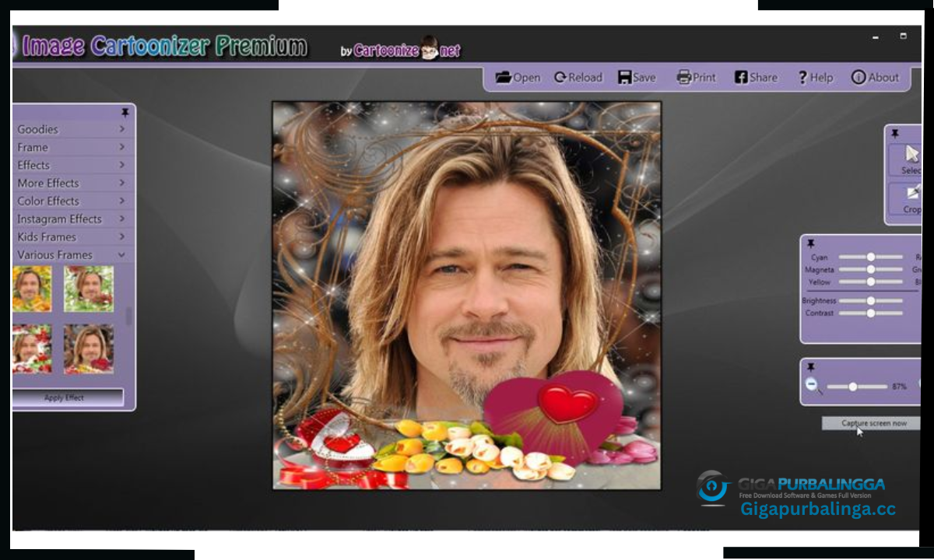
Task: Open the Help section
Action: pos(815,77)
